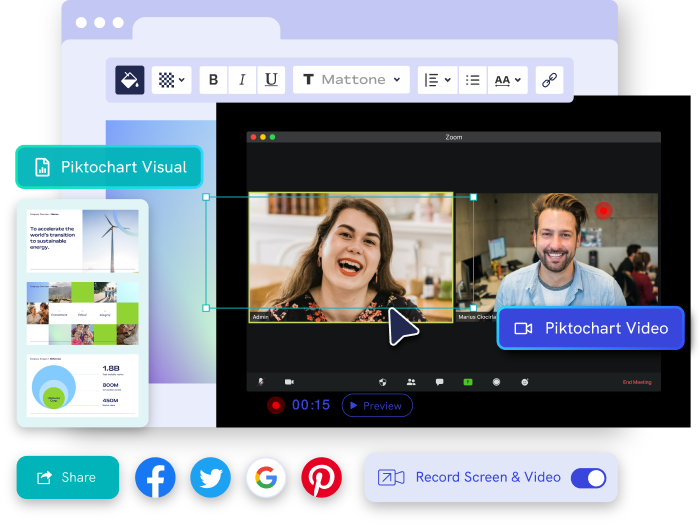Click the screen and camera record icon

click(391, 478)
